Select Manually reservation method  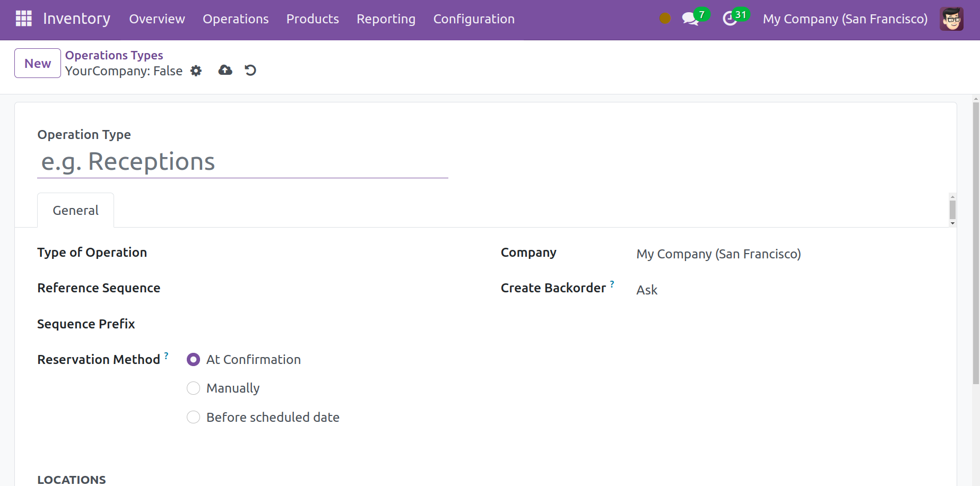(194, 388)
